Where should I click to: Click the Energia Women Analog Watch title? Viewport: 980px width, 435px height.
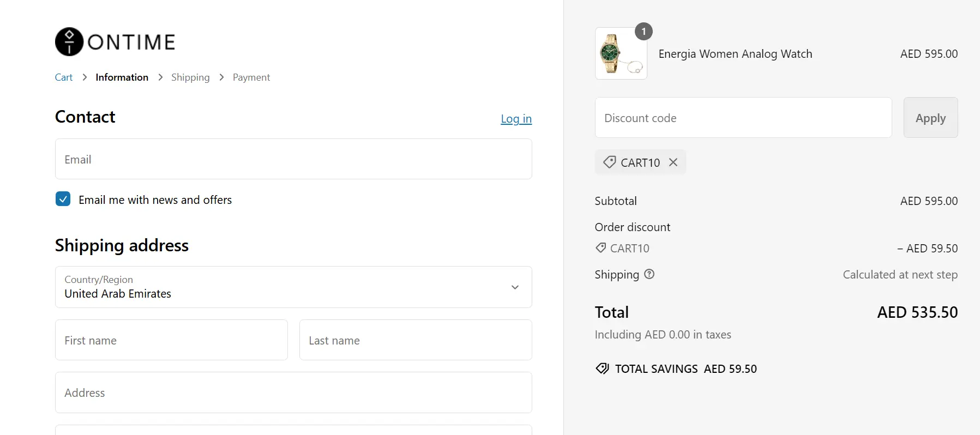point(735,54)
